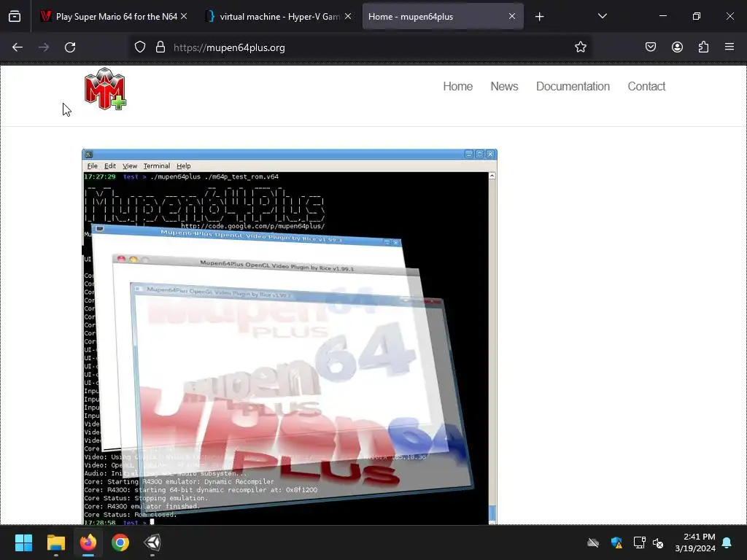Go back with the browser back arrow
This screenshot has width=747, height=560.
point(18,47)
